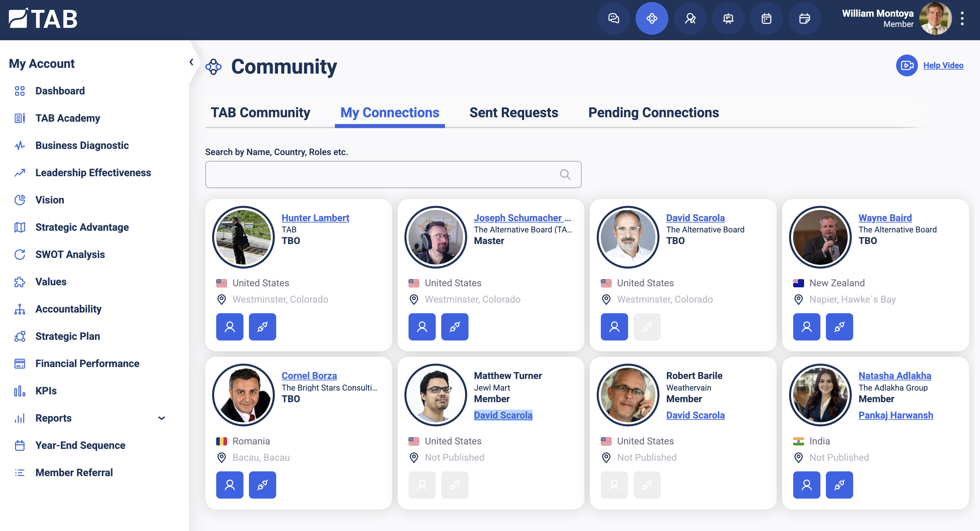Click Wayne Baird's avatar photo

click(820, 237)
